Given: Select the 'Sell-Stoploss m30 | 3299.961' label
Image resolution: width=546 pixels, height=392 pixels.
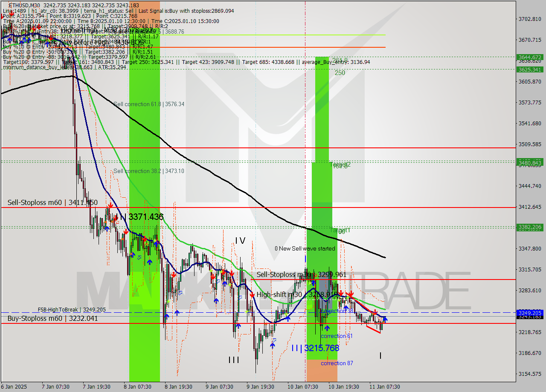Looking at the screenshot, I should (x=301, y=275).
